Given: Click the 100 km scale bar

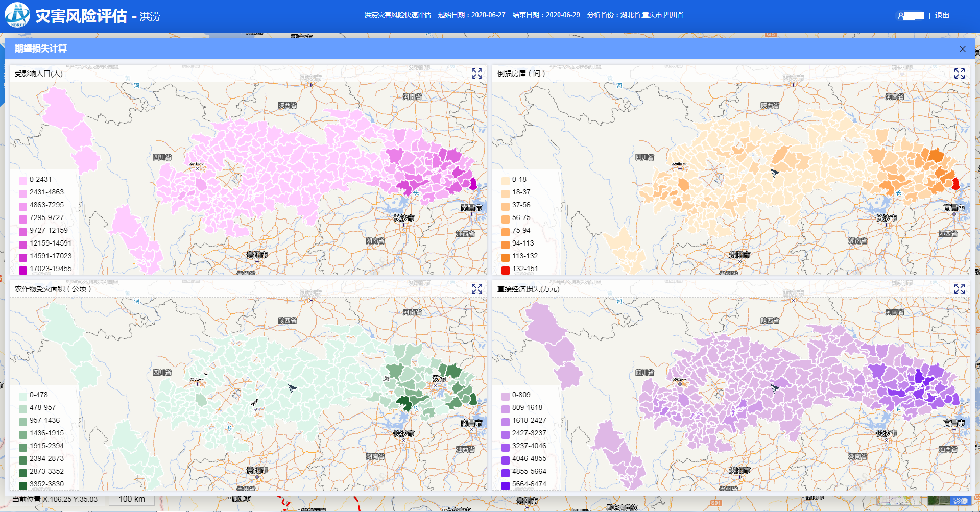Looking at the screenshot, I should tap(132, 499).
